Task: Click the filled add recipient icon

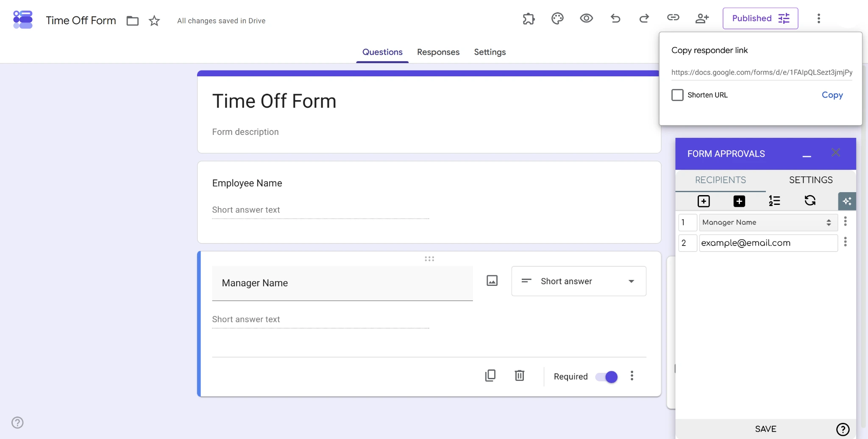Action: 739,201
